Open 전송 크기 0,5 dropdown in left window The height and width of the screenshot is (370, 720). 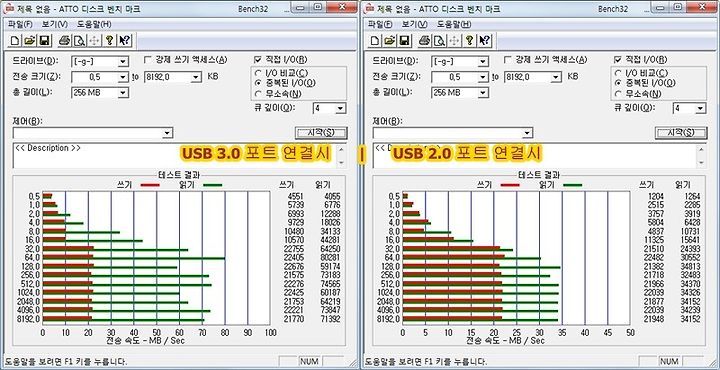tap(123, 77)
